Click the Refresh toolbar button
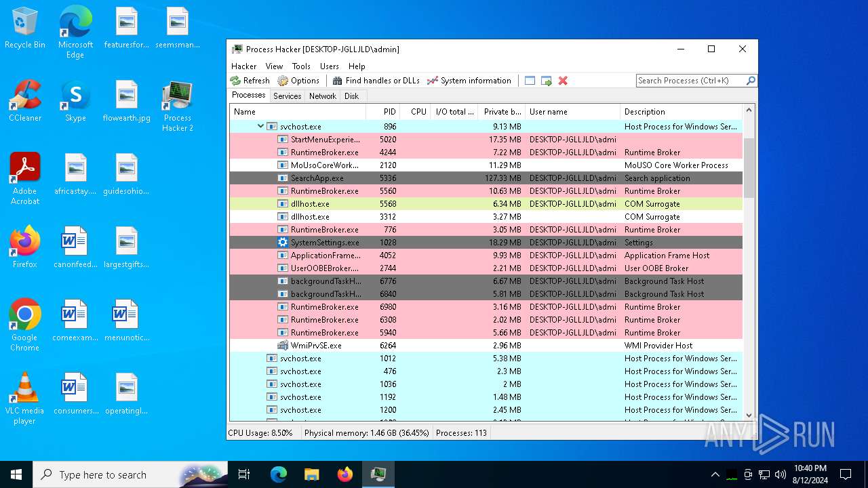This screenshot has width=868, height=488. pyautogui.click(x=250, y=81)
